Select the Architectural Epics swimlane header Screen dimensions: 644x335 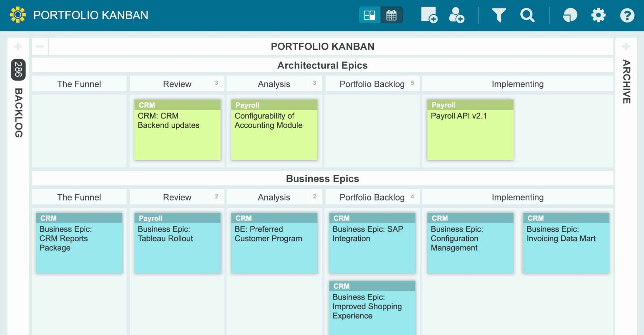(x=322, y=65)
